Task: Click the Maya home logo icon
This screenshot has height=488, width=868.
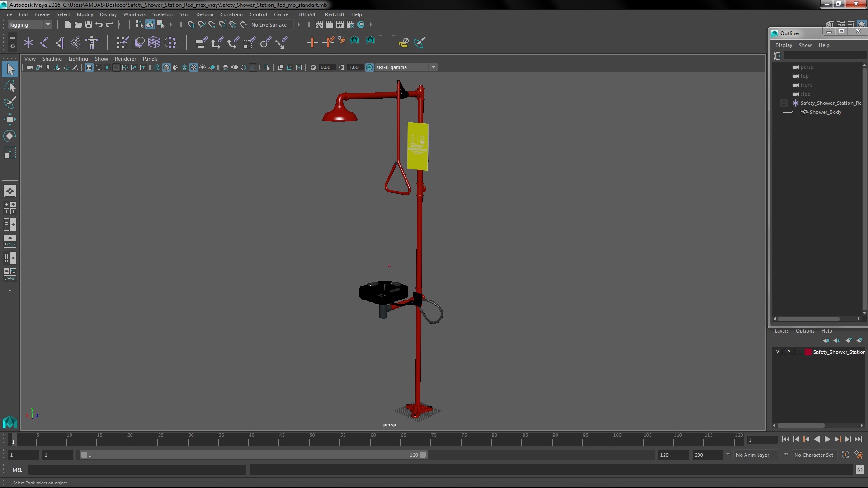Action: coord(10,422)
